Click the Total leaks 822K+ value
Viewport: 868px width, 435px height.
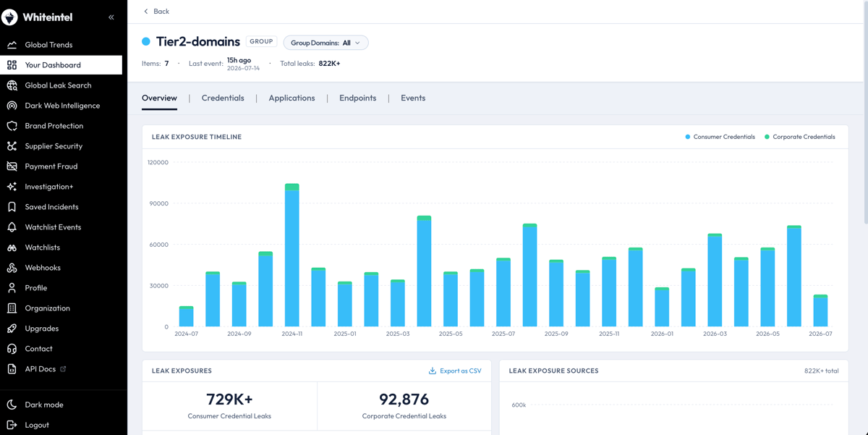tap(329, 64)
